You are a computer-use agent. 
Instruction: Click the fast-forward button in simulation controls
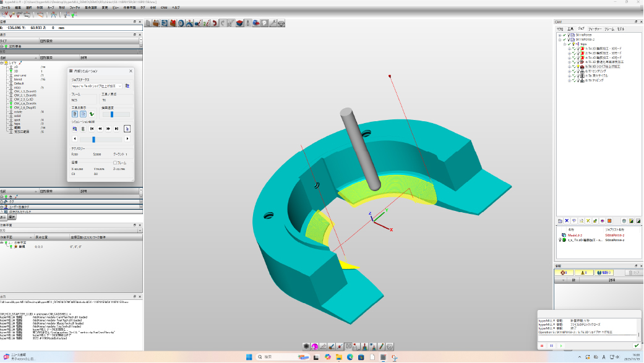click(x=108, y=129)
